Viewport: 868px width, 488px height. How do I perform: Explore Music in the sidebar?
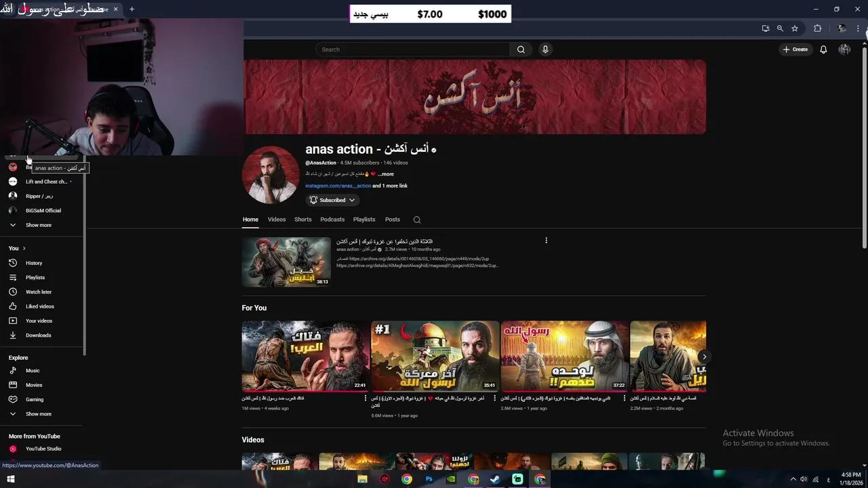click(33, 371)
